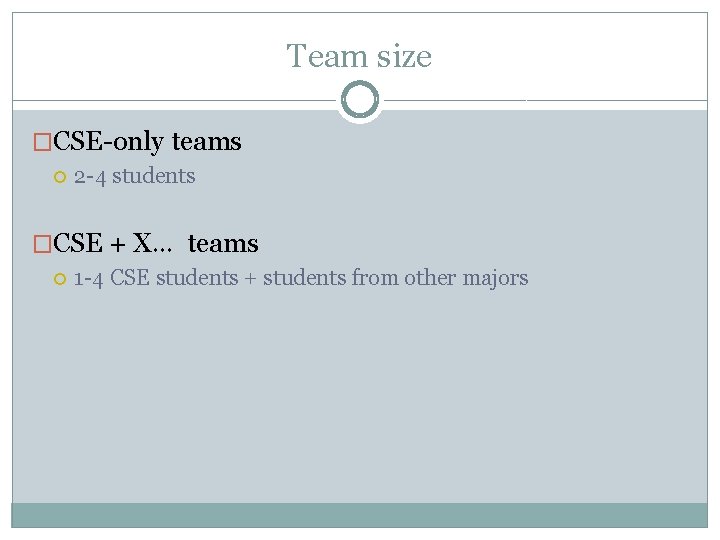Screen dimensions: 720x540
Task: Click the horizontal divider line left of ring
Action: click(x=174, y=100)
